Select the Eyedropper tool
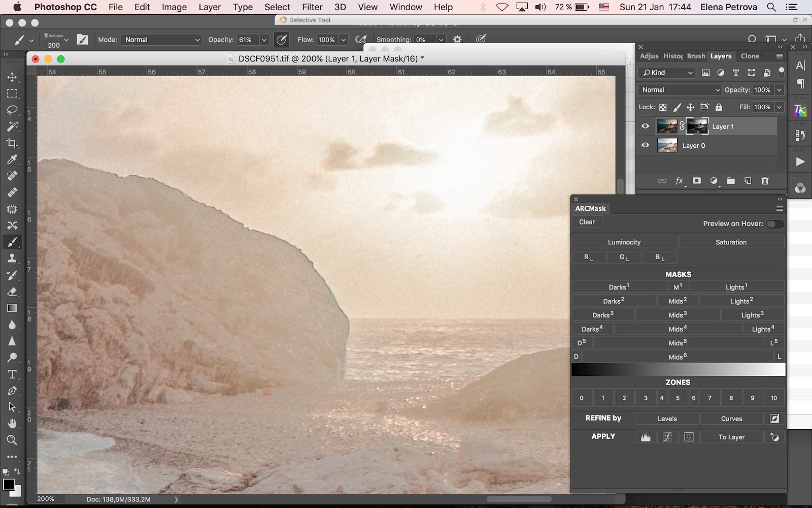Image resolution: width=812 pixels, height=508 pixels. (12, 160)
